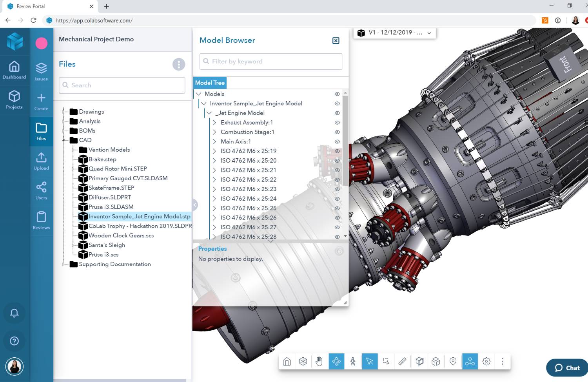The height and width of the screenshot is (382, 588).
Task: Open Drawings folder
Action: 91,112
